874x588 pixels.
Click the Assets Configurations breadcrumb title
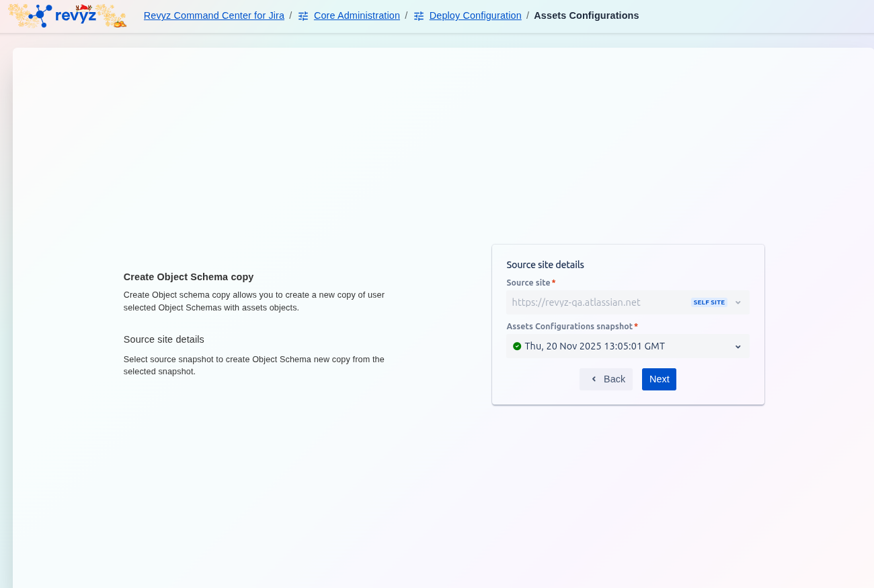click(586, 15)
